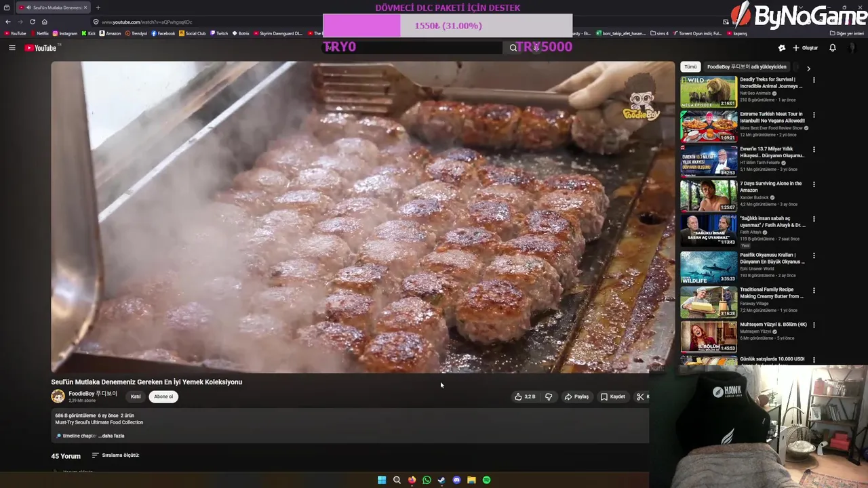Open Muhteşem Yüzyıl 8. Bölüm video
This screenshot has width=868, height=488.
point(709,337)
